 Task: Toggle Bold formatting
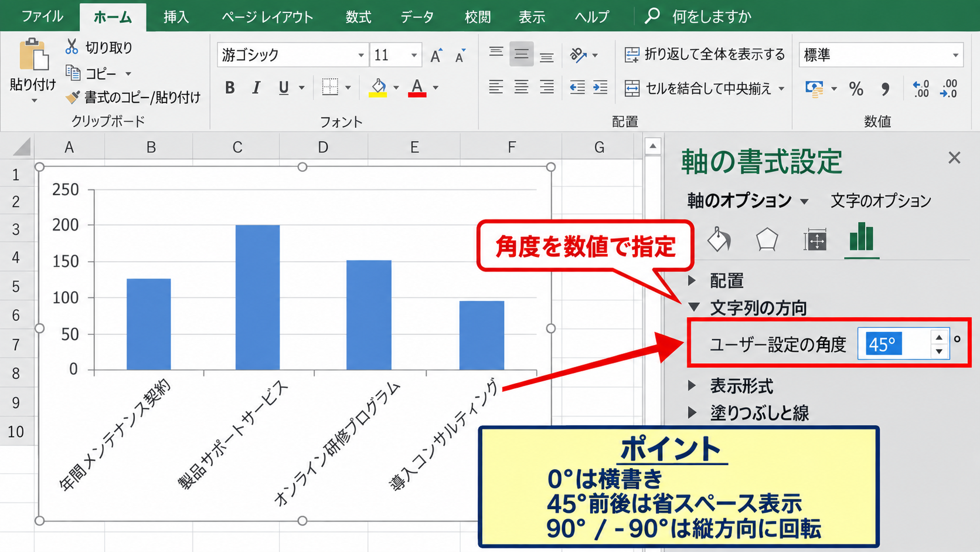point(230,88)
